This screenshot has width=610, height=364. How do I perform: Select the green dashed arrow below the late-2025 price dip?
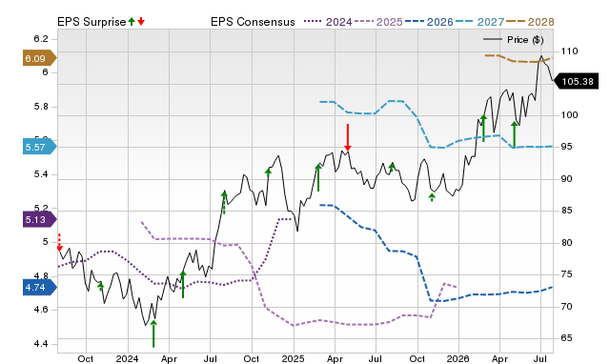(x=432, y=197)
